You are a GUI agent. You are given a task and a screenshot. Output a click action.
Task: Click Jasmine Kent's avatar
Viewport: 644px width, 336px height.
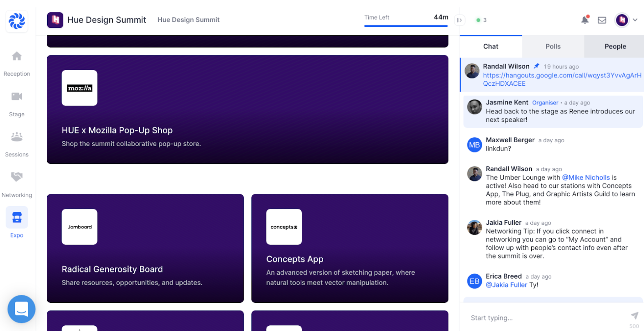[x=475, y=107]
